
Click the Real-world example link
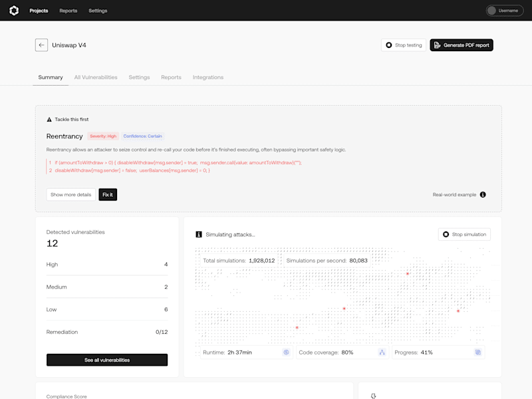pyautogui.click(x=454, y=194)
